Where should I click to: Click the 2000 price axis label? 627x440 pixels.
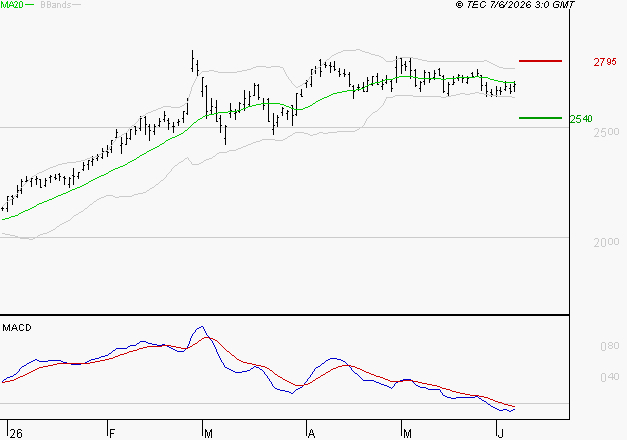click(606, 242)
